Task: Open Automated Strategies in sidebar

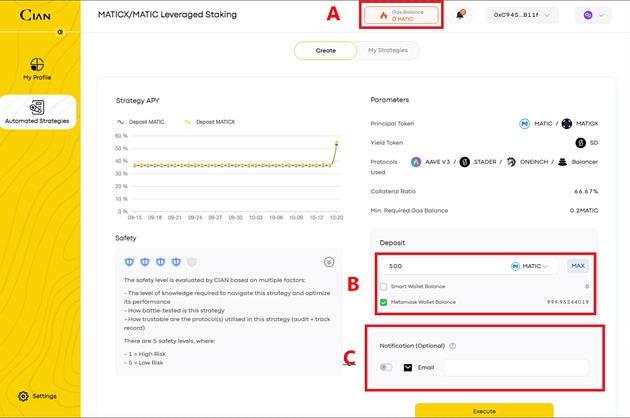Action: coord(37,112)
